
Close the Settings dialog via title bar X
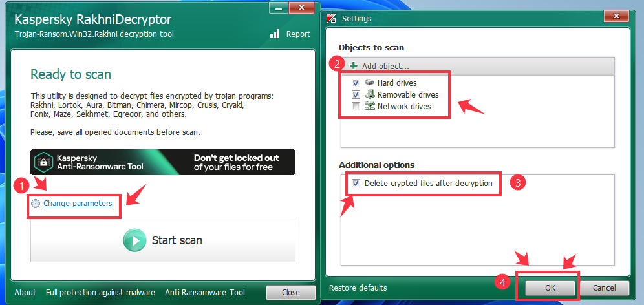[x=616, y=16]
